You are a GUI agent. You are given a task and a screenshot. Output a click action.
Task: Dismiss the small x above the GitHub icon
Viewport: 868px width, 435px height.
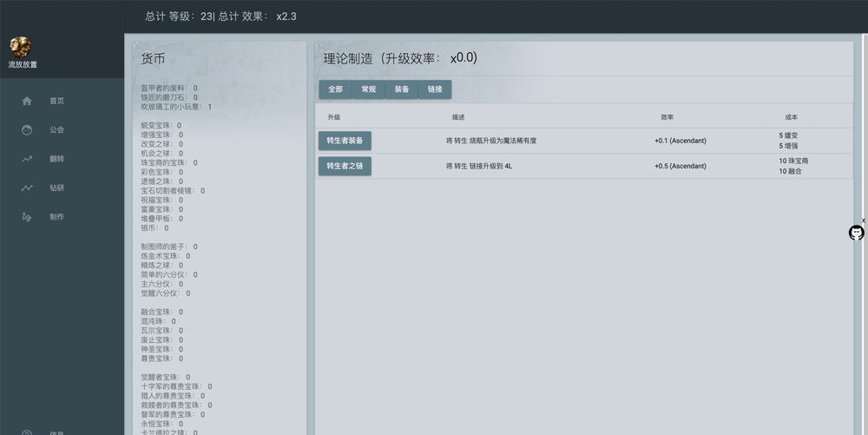[x=863, y=221]
